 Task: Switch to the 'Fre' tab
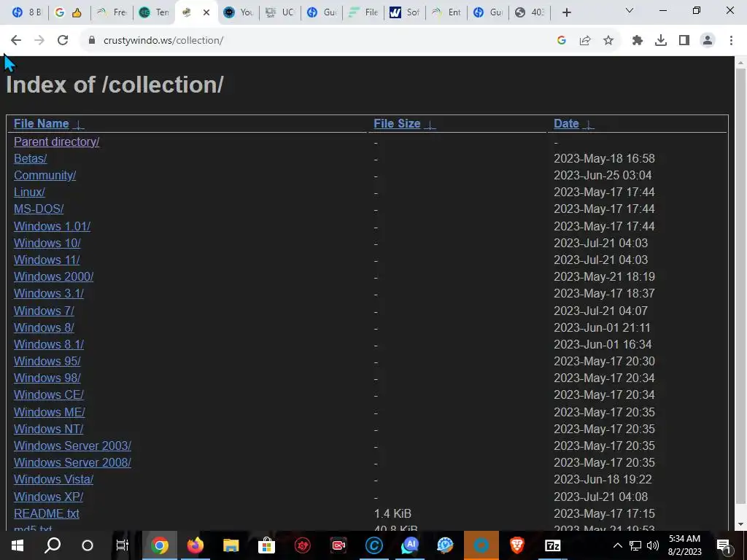tap(112, 12)
